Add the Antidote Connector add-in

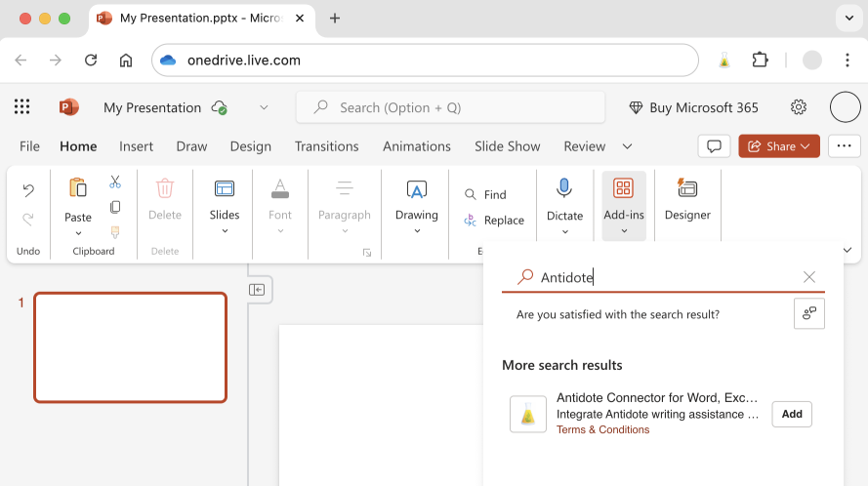(791, 414)
